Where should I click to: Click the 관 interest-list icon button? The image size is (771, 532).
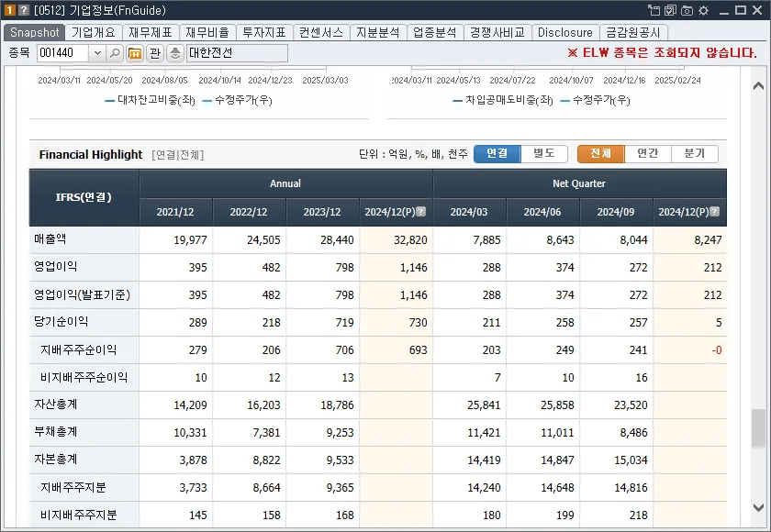[155, 53]
